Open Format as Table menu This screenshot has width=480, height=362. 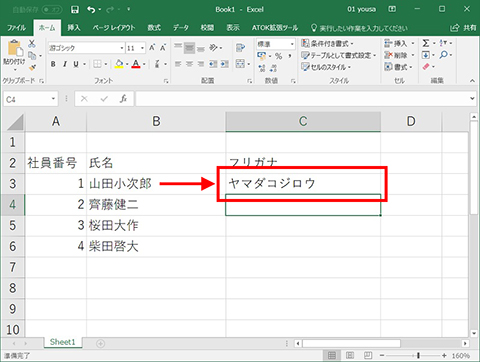pos(339,55)
